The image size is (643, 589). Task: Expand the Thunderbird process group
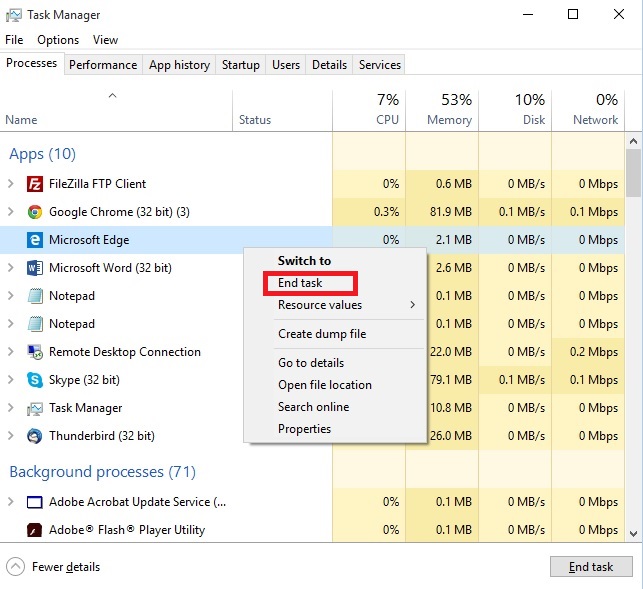11,436
